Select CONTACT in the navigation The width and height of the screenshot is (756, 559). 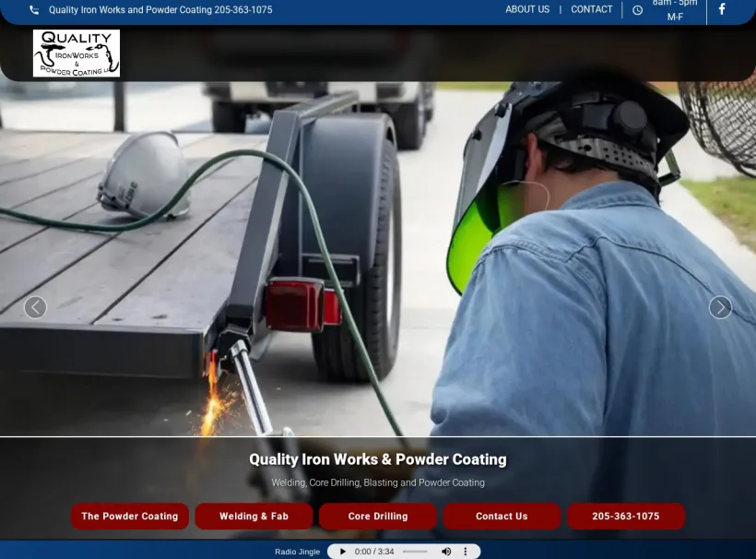click(591, 9)
